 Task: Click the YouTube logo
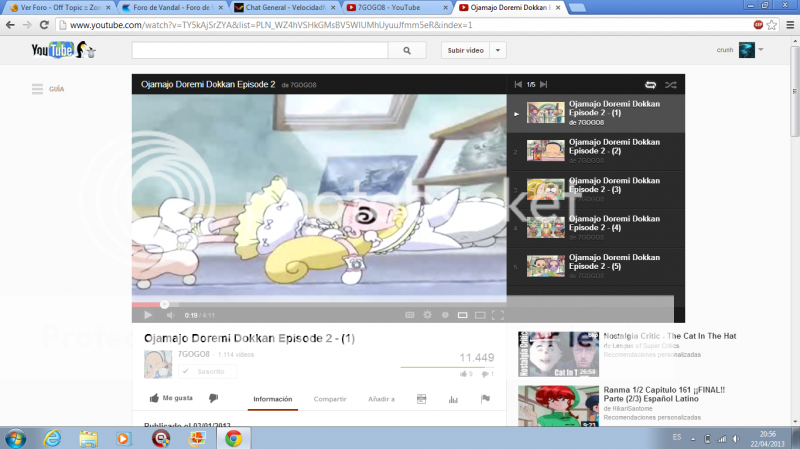tap(63, 49)
